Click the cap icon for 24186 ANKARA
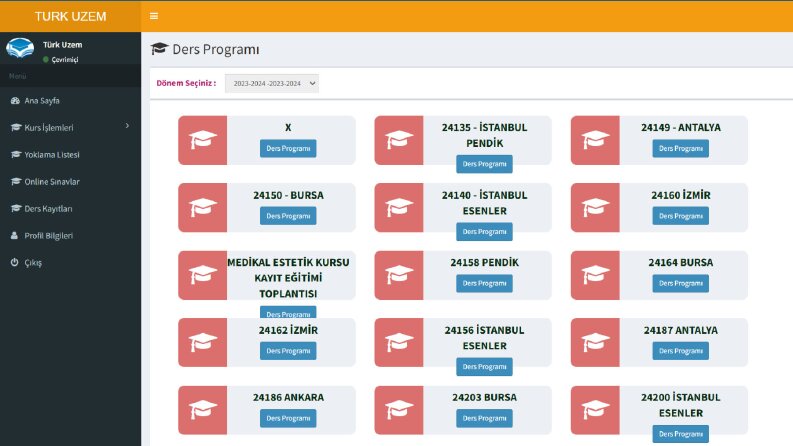Screen dimensions: 793x446 click(x=202, y=410)
